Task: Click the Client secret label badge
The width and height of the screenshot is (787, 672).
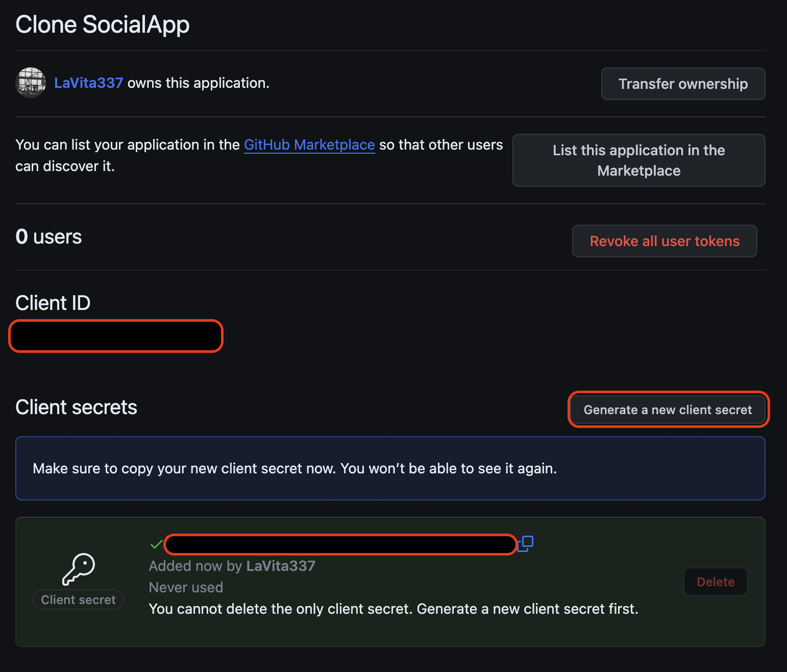Action: pyautogui.click(x=78, y=599)
